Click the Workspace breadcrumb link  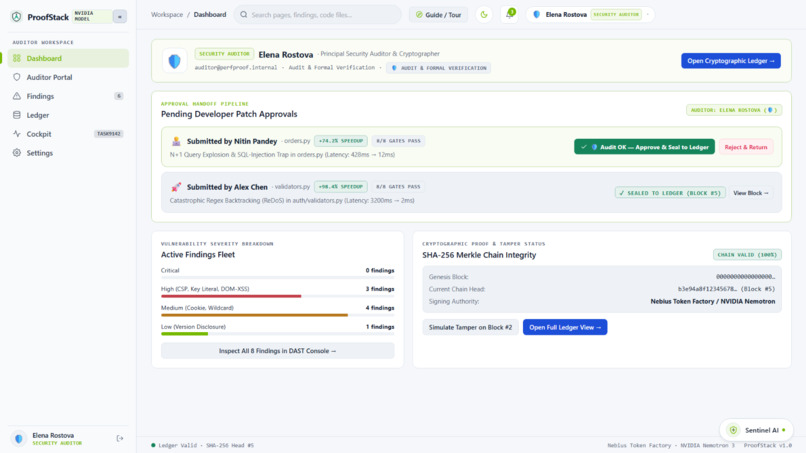point(167,14)
